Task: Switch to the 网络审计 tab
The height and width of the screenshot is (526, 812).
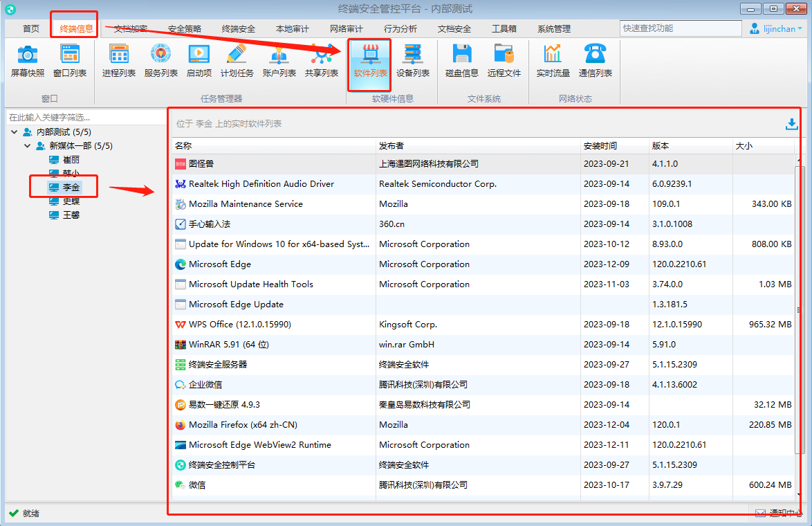Action: pyautogui.click(x=346, y=28)
